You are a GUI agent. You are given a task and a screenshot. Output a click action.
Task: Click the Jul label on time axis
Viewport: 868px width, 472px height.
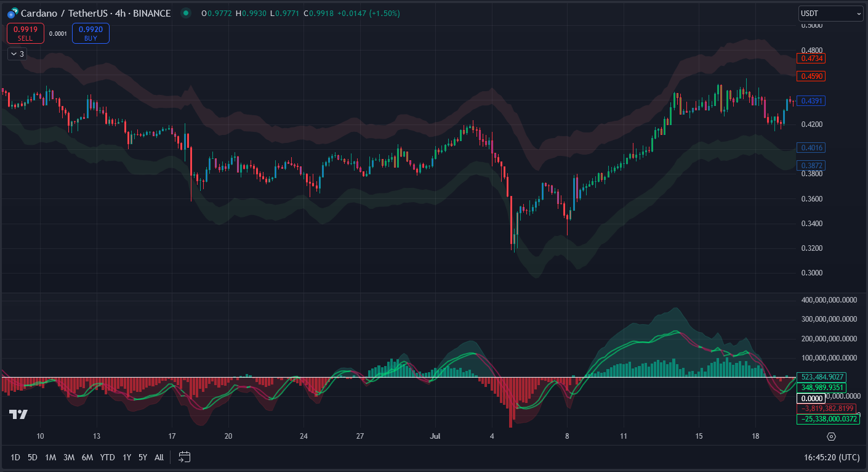(x=435, y=436)
